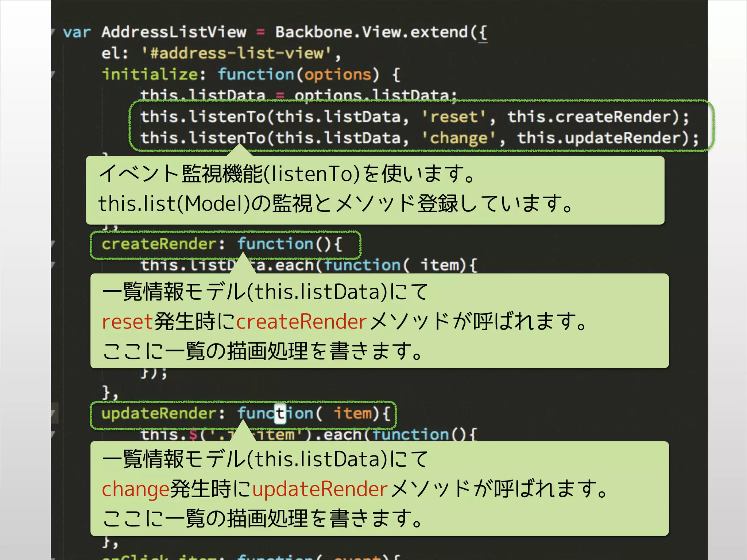Click the 'reset' event string
This screenshot has width=747, height=560.
454,117
